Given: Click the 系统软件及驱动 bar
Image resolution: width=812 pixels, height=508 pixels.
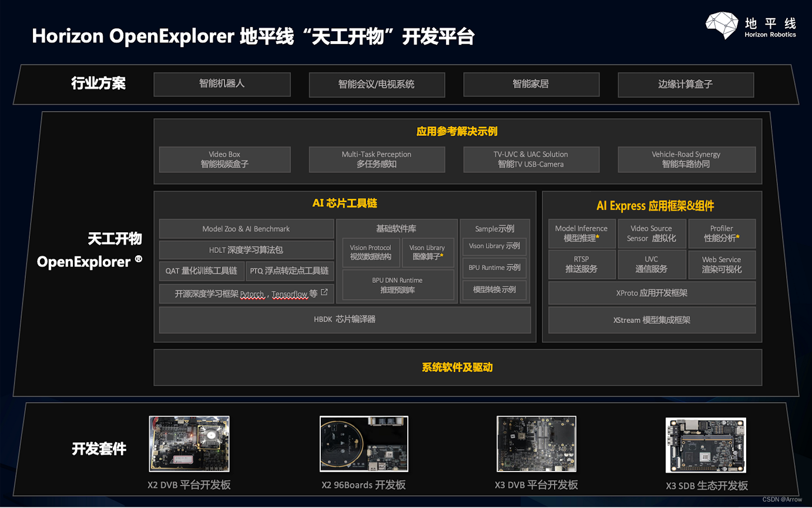Looking at the screenshot, I should (x=458, y=367).
